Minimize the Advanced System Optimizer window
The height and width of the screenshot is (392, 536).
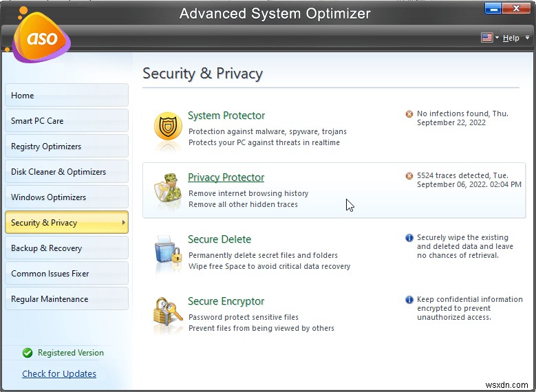point(493,9)
